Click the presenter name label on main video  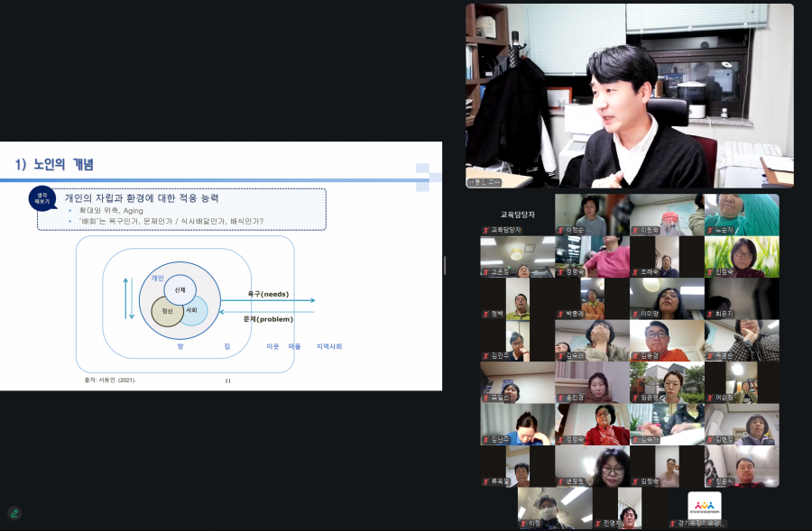484,182
